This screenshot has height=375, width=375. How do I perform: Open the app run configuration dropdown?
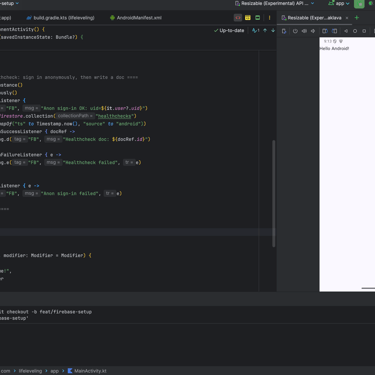pyautogui.click(x=339, y=3)
